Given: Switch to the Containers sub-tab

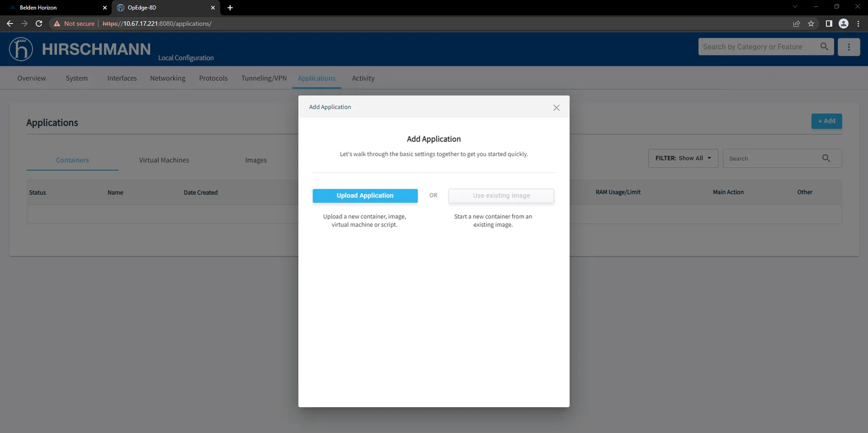Looking at the screenshot, I should [72, 160].
